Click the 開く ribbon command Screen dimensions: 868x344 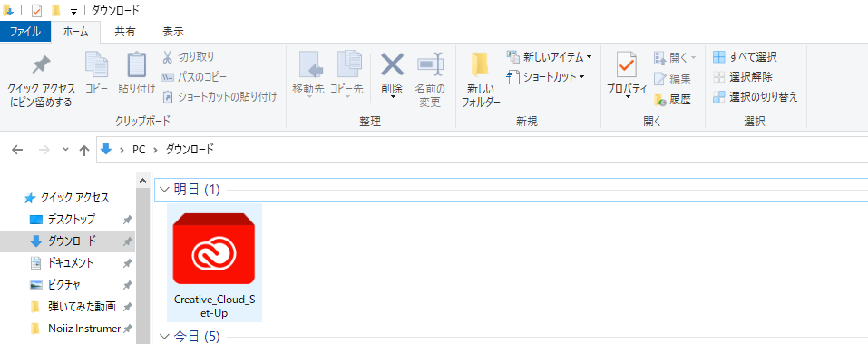click(675, 57)
